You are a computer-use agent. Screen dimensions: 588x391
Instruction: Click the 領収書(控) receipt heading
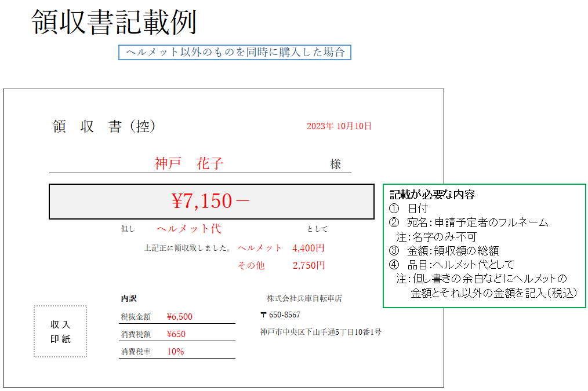coord(104,127)
